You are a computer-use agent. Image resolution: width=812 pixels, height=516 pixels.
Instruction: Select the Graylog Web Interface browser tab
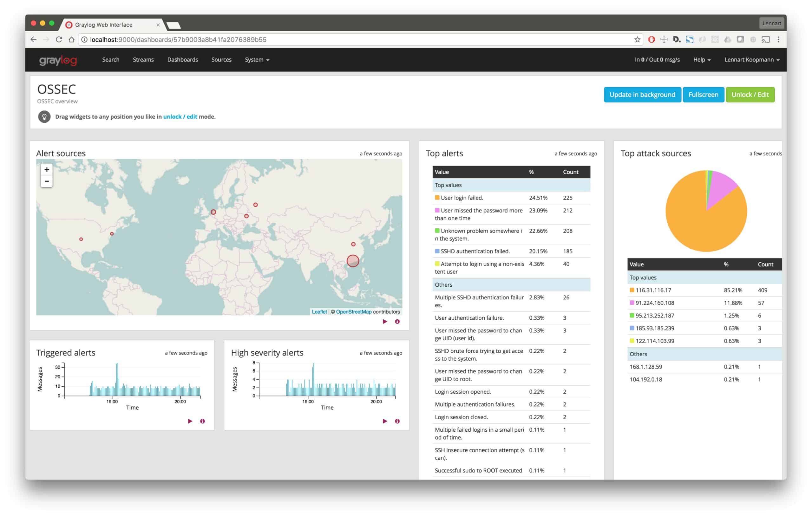[113, 25]
